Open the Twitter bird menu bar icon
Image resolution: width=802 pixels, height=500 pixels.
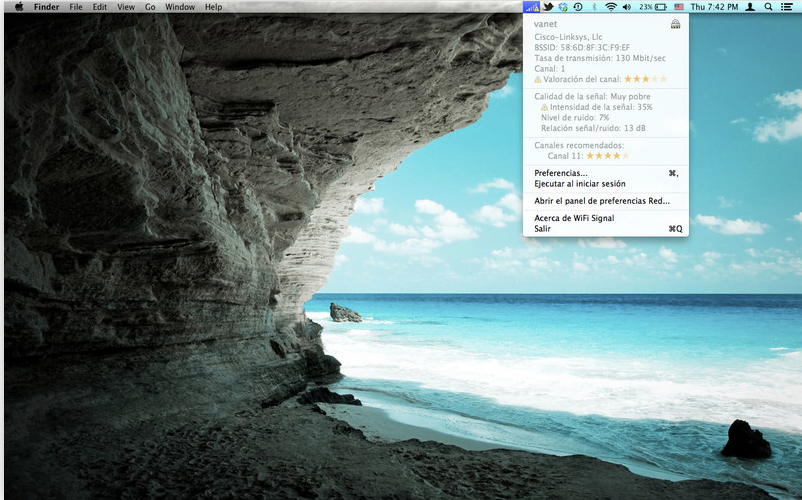point(548,7)
